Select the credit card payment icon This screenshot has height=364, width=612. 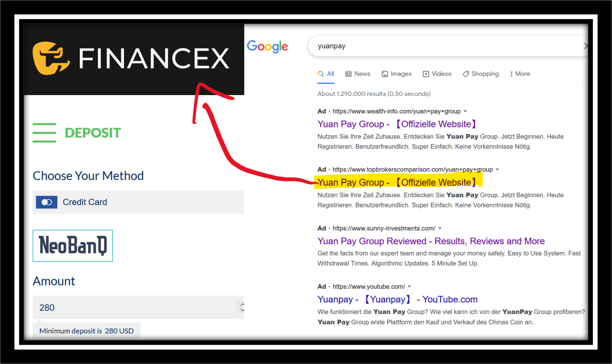point(47,202)
